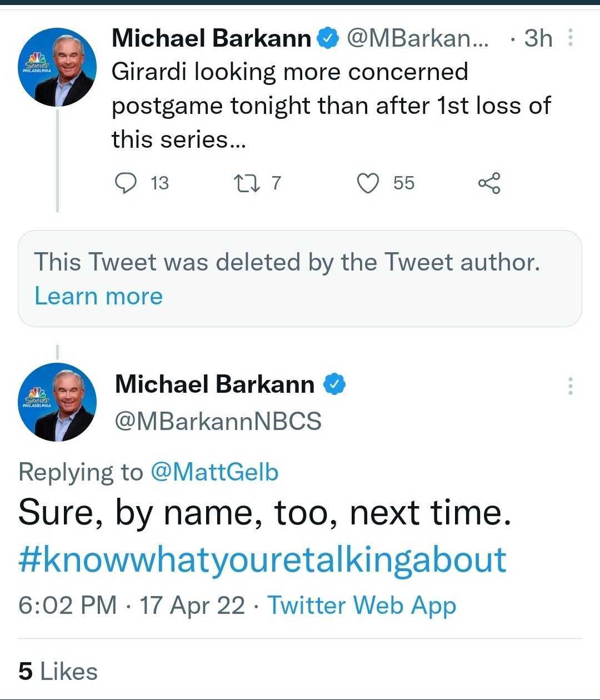Viewport: 600px width, 700px height.
Task: Open the Michael Barkann name on top tweet
Action: tap(211, 38)
